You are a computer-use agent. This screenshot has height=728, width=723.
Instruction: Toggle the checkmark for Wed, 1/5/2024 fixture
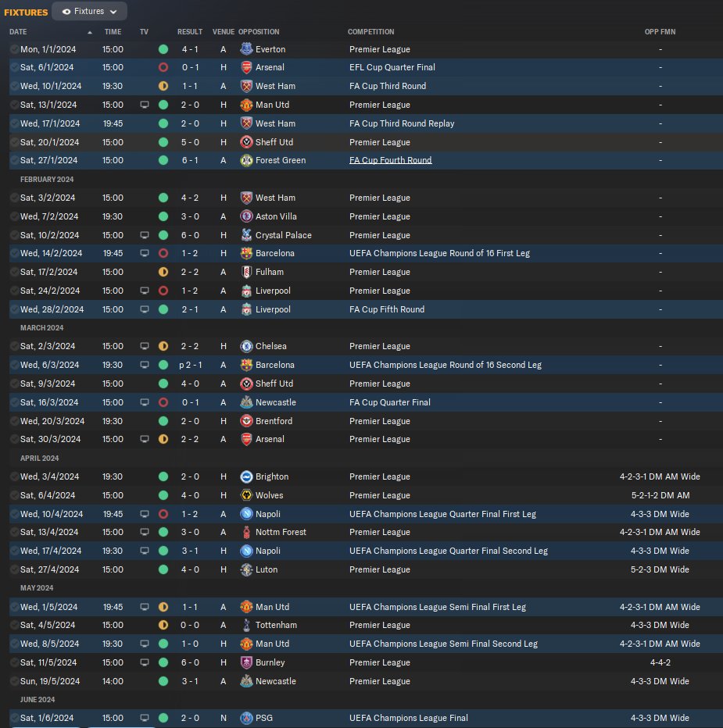(14, 607)
